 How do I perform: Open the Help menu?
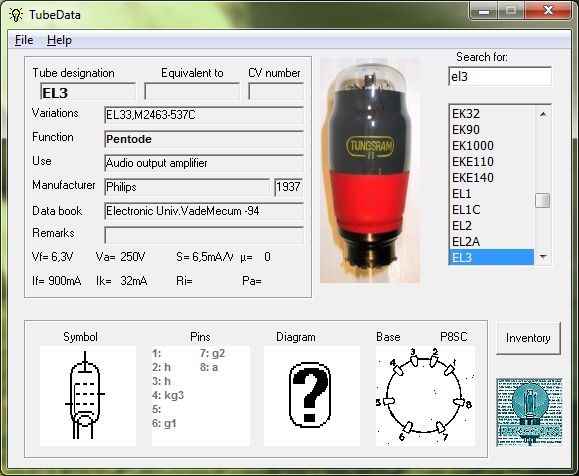point(59,40)
